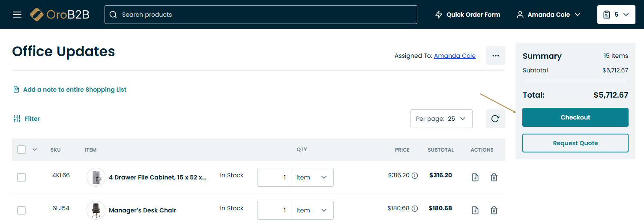This screenshot has width=644, height=224.
Task: Delete the Manager's Desk Chair row
Action: click(494, 210)
